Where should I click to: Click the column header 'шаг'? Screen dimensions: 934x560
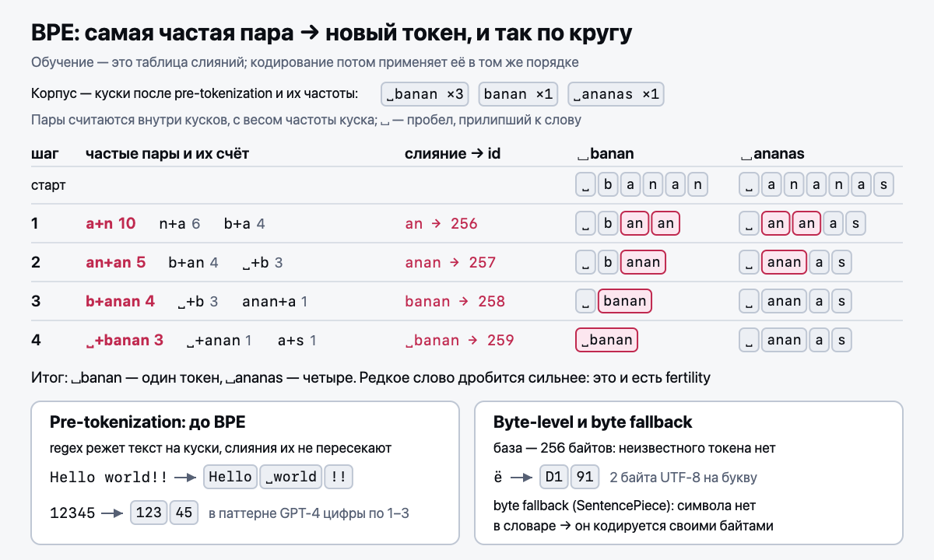(x=44, y=154)
